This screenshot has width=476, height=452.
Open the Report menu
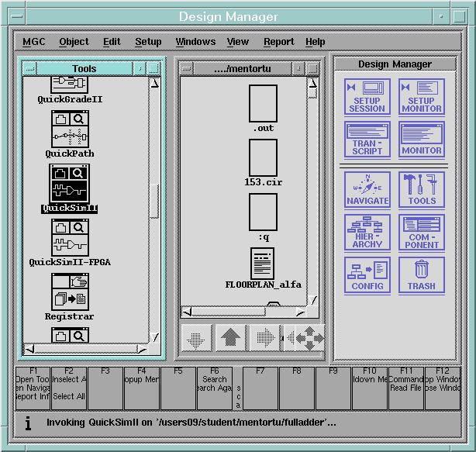tap(278, 42)
